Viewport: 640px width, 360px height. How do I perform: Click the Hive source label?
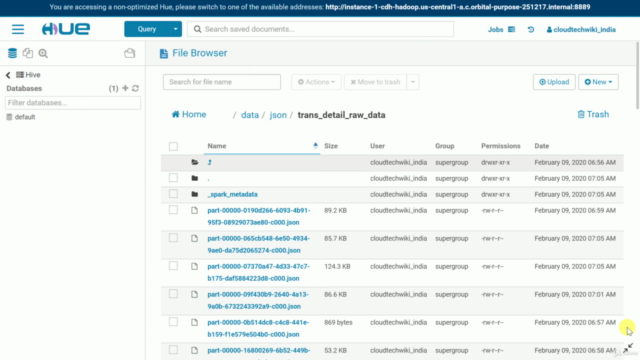pos(33,75)
